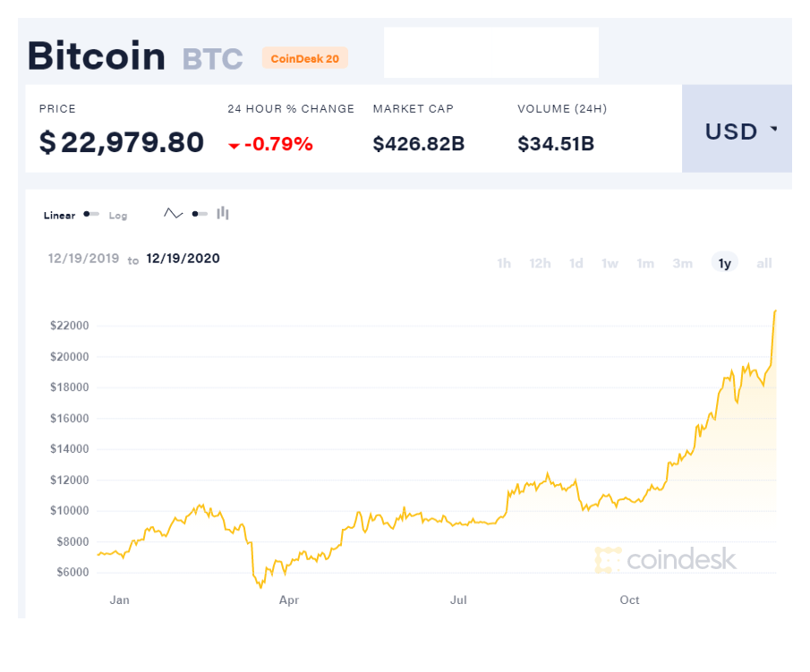Select the 1d time range
The image size is (810, 672).
point(576,263)
